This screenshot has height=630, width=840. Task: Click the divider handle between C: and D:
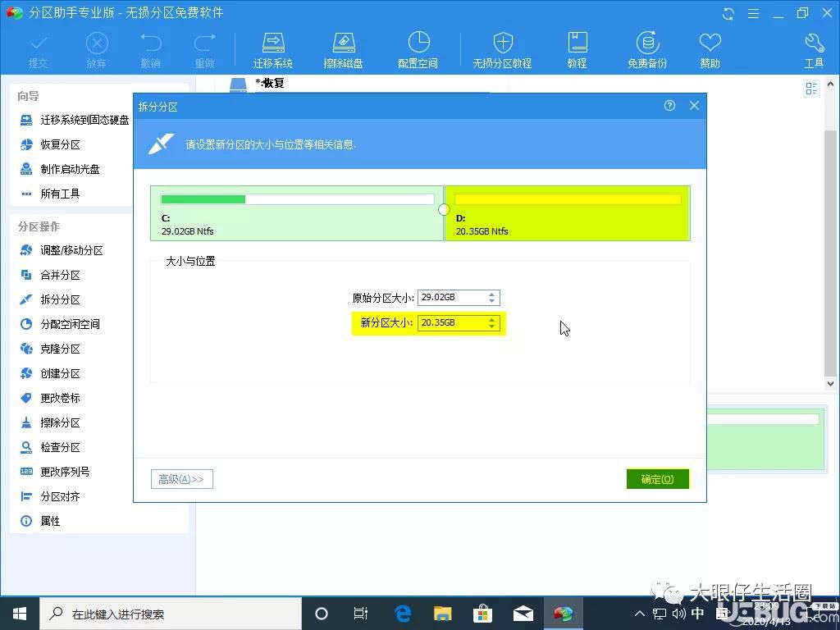[444, 209]
